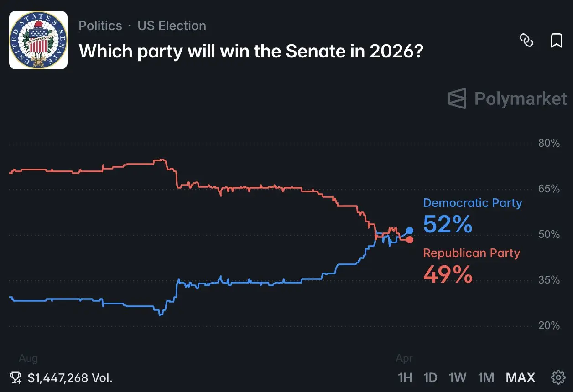The width and height of the screenshot is (573, 392).
Task: Click the copy link icon
Action: [527, 41]
